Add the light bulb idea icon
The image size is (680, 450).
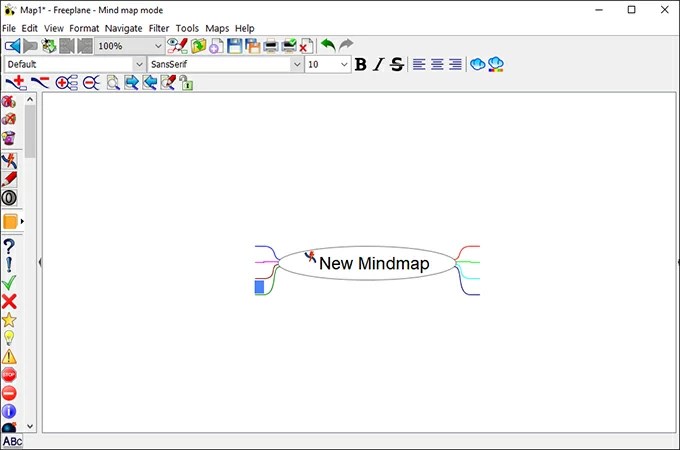point(9,338)
